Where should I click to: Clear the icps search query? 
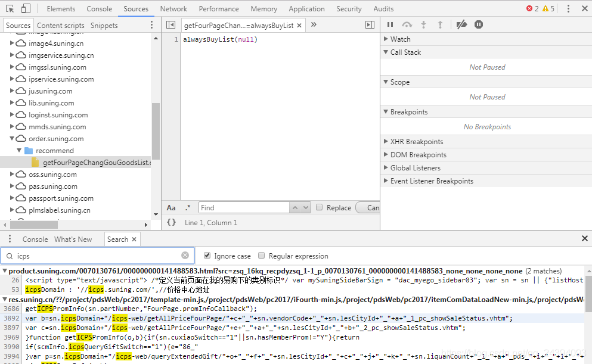coord(185,256)
